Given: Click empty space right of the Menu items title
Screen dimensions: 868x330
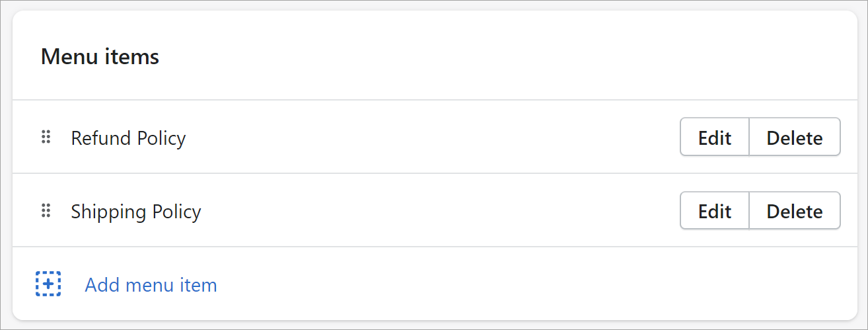Looking at the screenshot, I should [x=502, y=57].
